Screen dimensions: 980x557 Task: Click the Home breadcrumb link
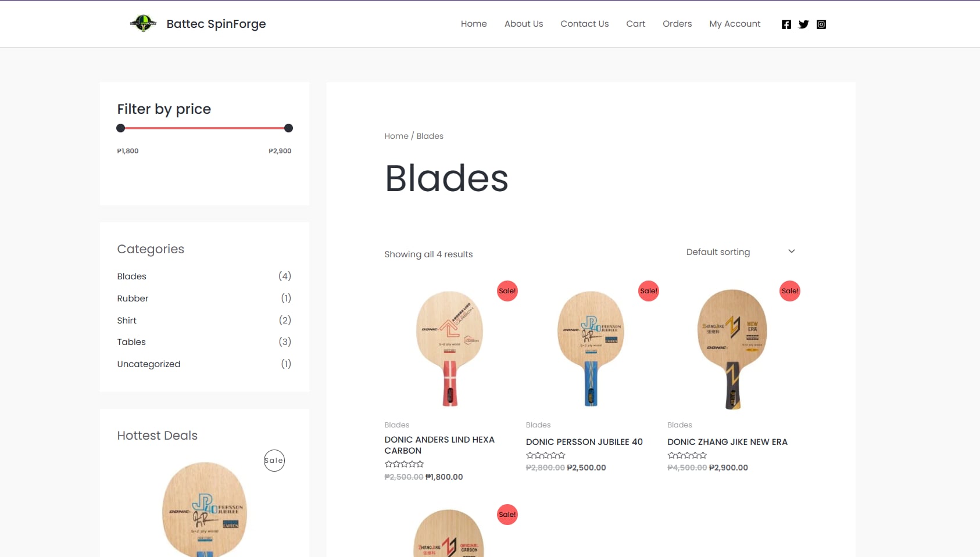[x=396, y=136]
